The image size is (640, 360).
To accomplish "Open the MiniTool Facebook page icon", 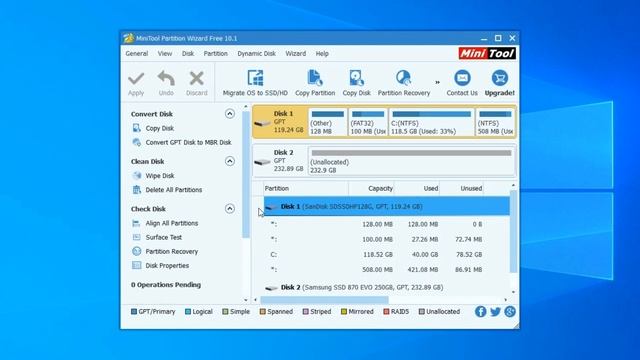I will (x=480, y=311).
